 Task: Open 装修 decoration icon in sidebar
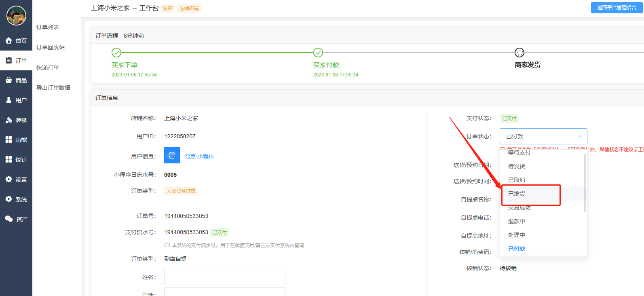click(9, 120)
